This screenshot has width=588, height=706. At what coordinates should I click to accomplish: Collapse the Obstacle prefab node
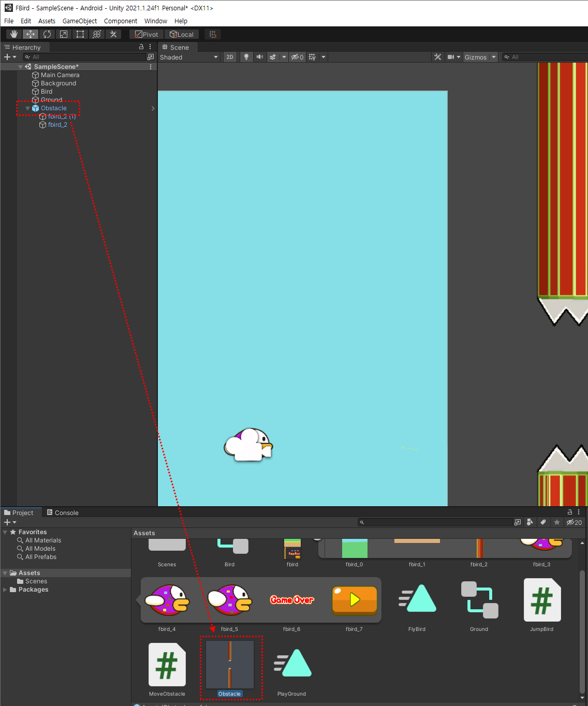tap(27, 108)
